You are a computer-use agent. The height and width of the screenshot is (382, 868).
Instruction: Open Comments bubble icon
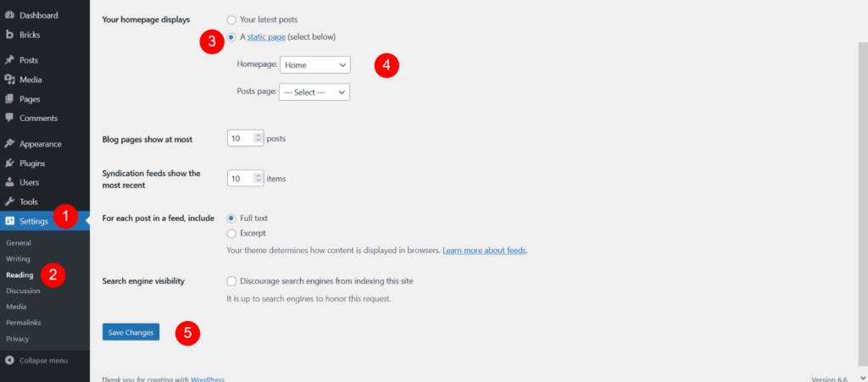pos(9,118)
